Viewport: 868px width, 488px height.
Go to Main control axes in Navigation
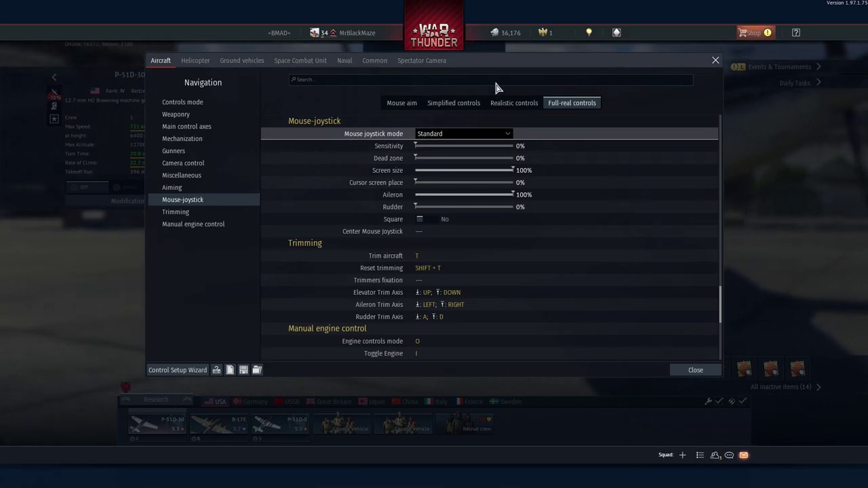click(x=186, y=127)
